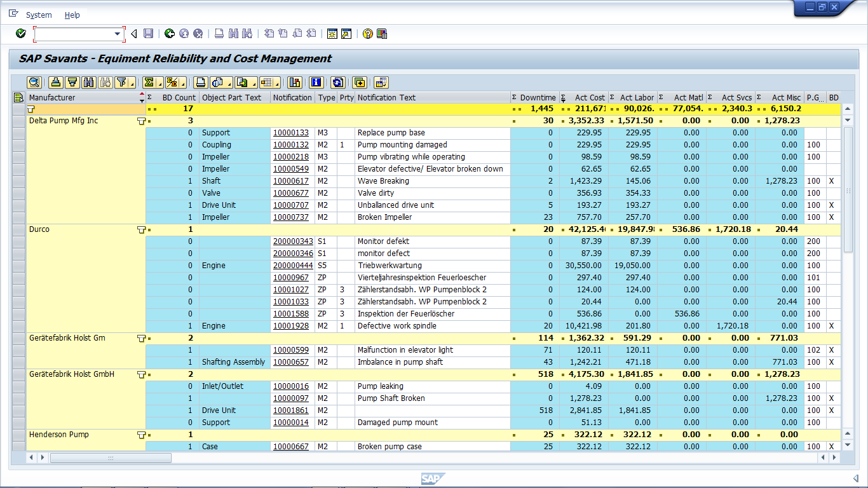Viewport: 868px width, 488px height.
Task: Click the Save disk icon
Action: pyautogui.click(x=148, y=34)
